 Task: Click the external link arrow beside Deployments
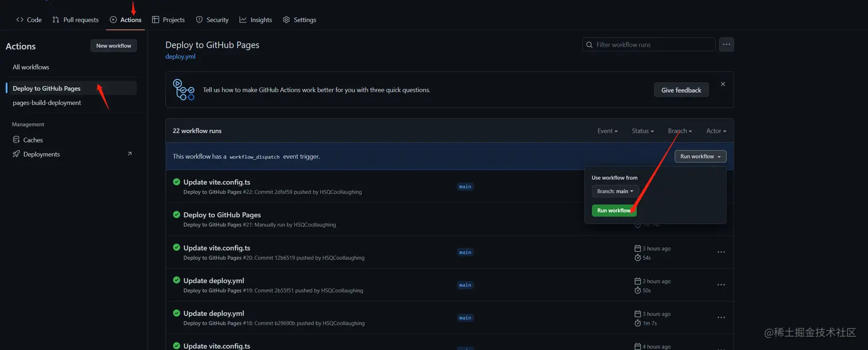(129, 153)
